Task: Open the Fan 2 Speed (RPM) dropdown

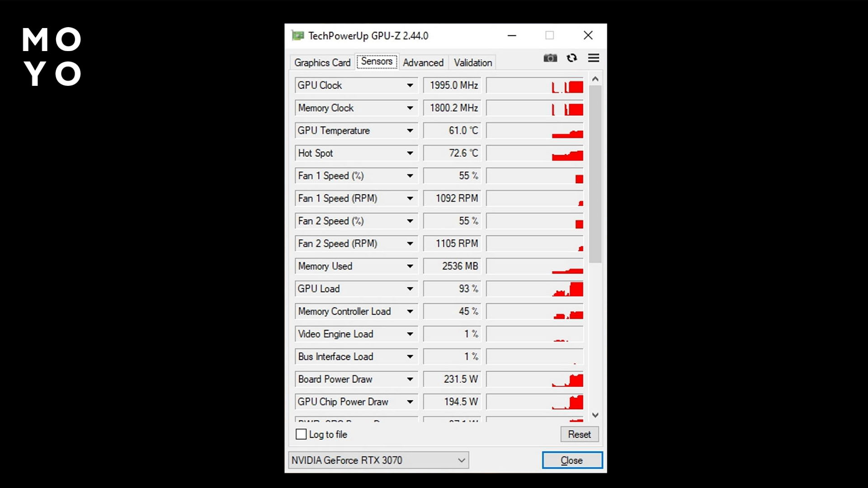Action: [x=410, y=244]
